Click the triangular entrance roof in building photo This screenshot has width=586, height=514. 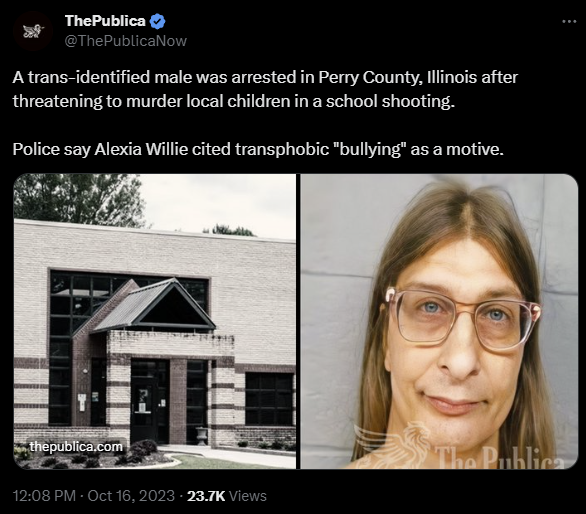[x=154, y=305]
